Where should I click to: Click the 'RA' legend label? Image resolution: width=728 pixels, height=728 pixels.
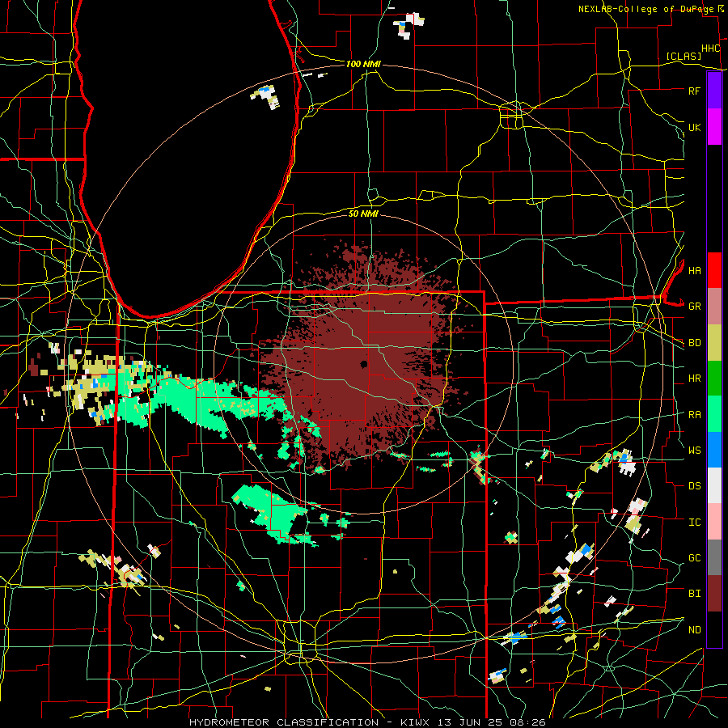point(694,415)
